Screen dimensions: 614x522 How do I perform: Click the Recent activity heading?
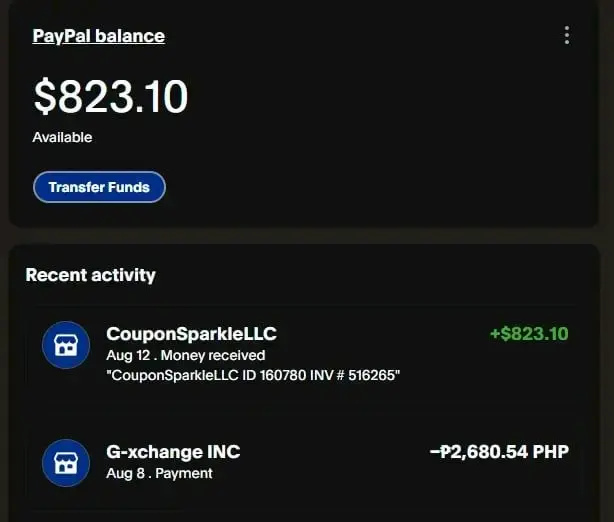coord(90,275)
